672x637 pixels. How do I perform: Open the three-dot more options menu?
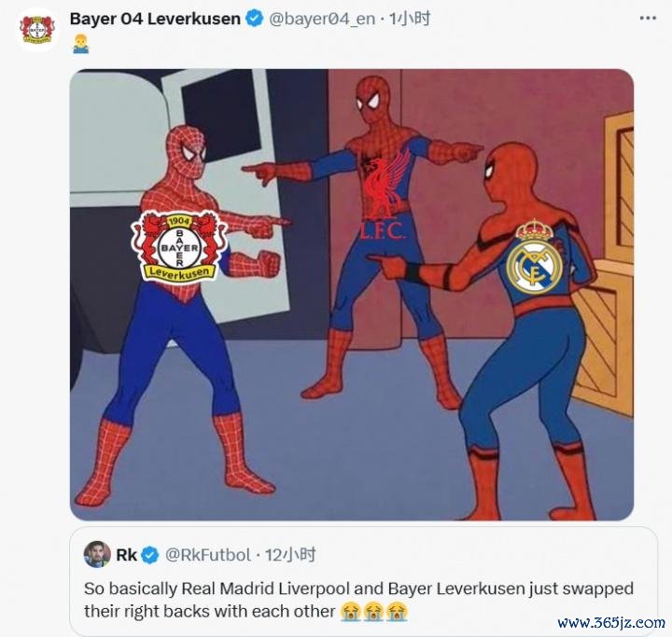coord(648,18)
